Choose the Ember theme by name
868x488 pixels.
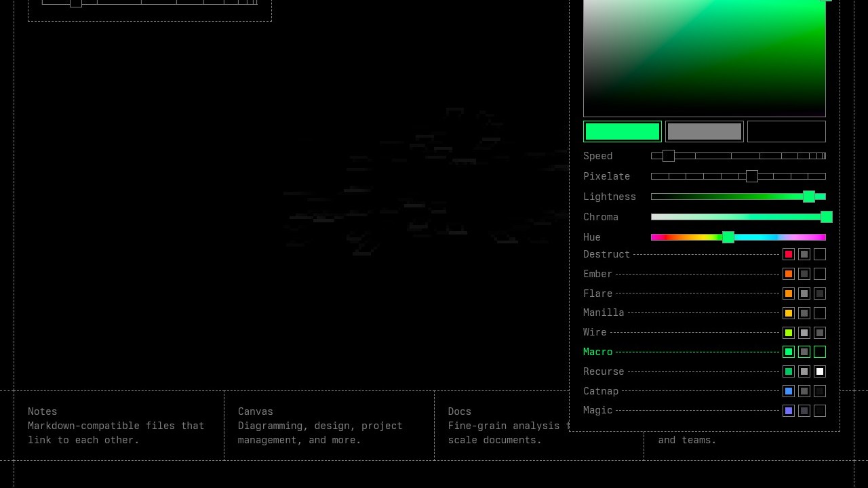click(597, 274)
